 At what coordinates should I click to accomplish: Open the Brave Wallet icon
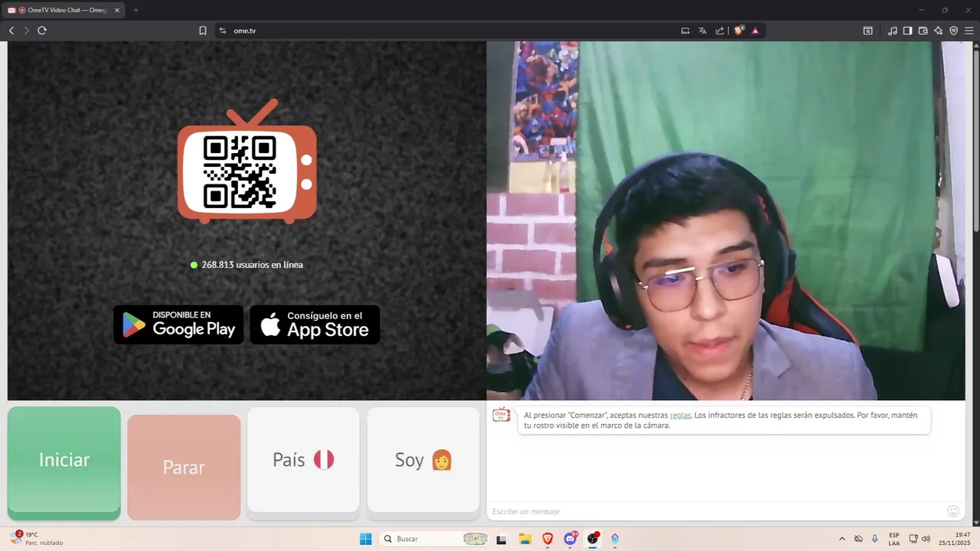coord(923,31)
